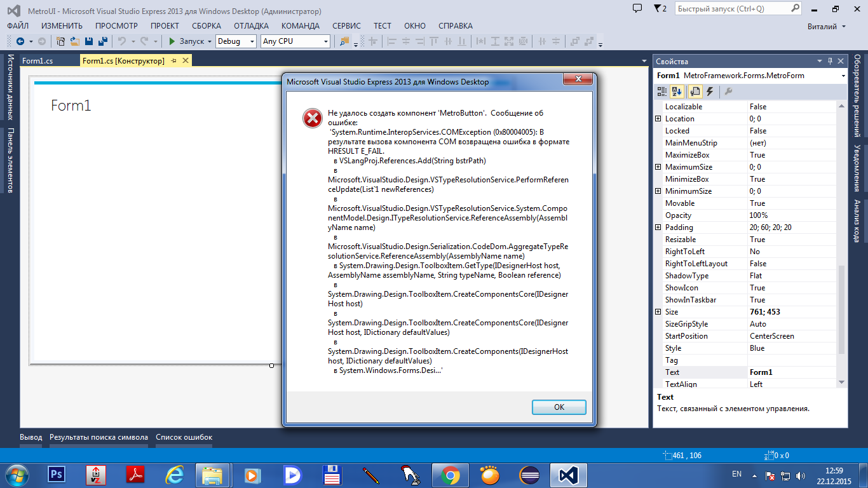Show the Events lightning bolt view

pyautogui.click(x=710, y=91)
